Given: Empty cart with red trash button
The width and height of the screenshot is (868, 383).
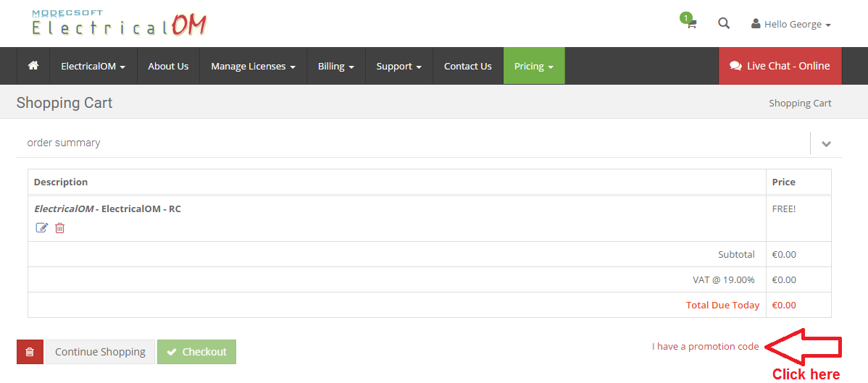Looking at the screenshot, I should (30, 352).
